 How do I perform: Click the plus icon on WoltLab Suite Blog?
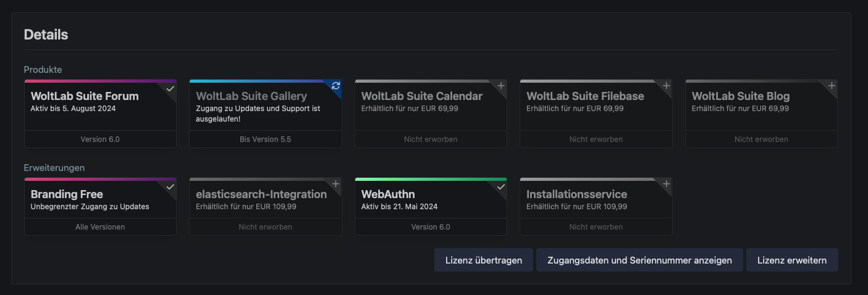832,86
